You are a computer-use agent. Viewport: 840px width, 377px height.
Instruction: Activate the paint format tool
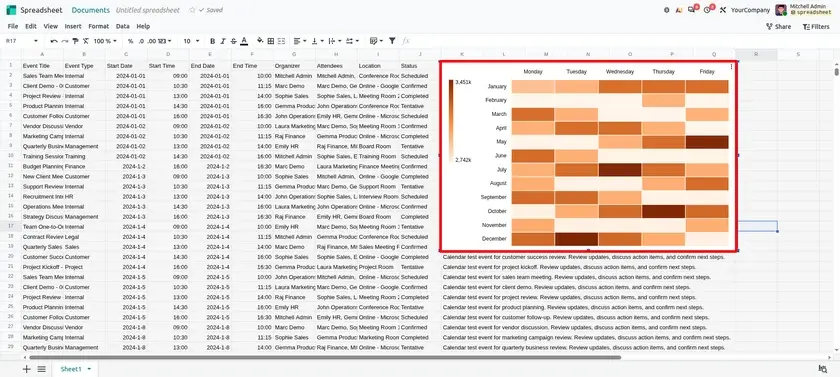75,41
